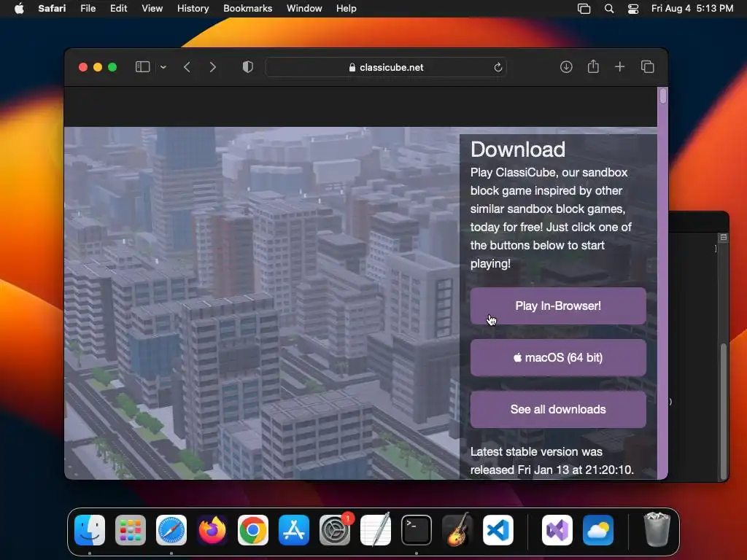Launch Visual Studio Code from Dock
This screenshot has width=747, height=560.
point(498,530)
